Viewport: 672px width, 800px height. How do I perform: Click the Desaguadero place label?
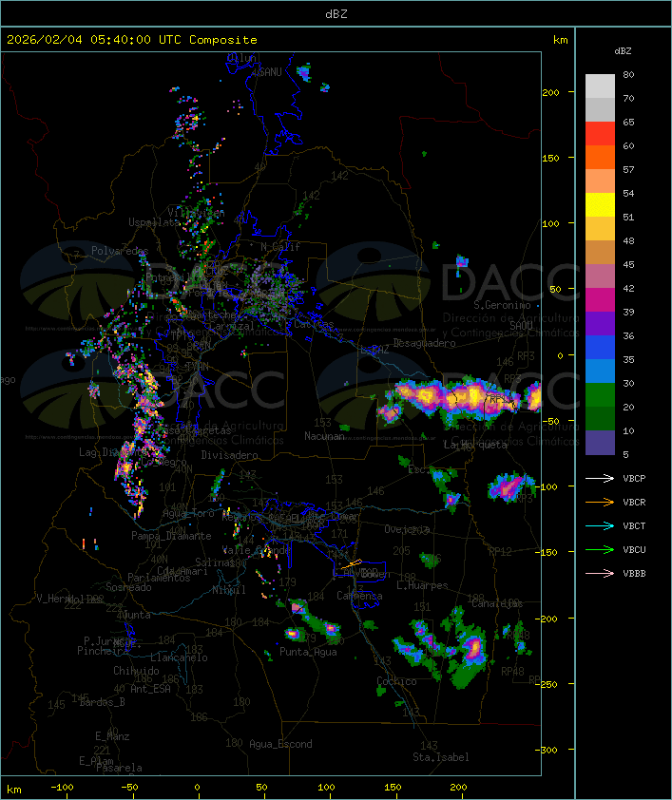pyautogui.click(x=424, y=343)
